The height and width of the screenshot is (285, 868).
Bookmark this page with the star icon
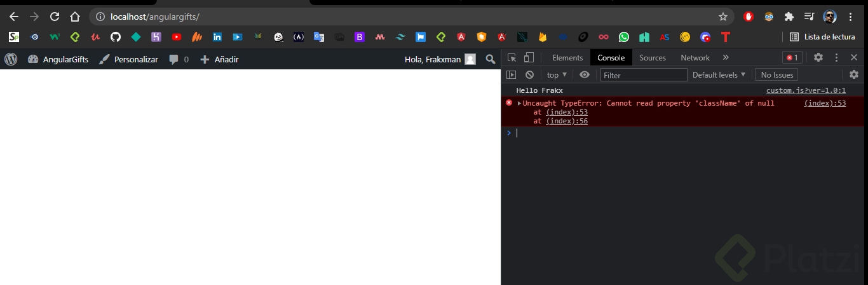(x=723, y=17)
